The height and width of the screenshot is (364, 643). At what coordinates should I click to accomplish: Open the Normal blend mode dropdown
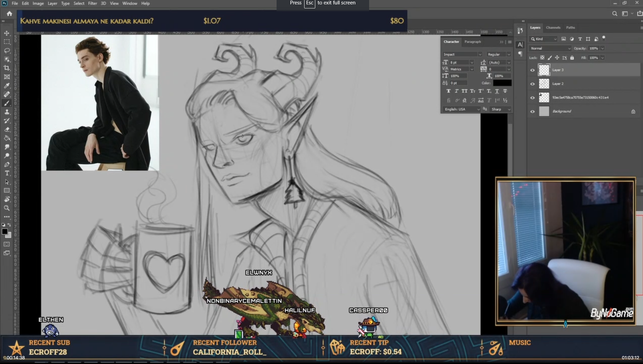click(550, 48)
